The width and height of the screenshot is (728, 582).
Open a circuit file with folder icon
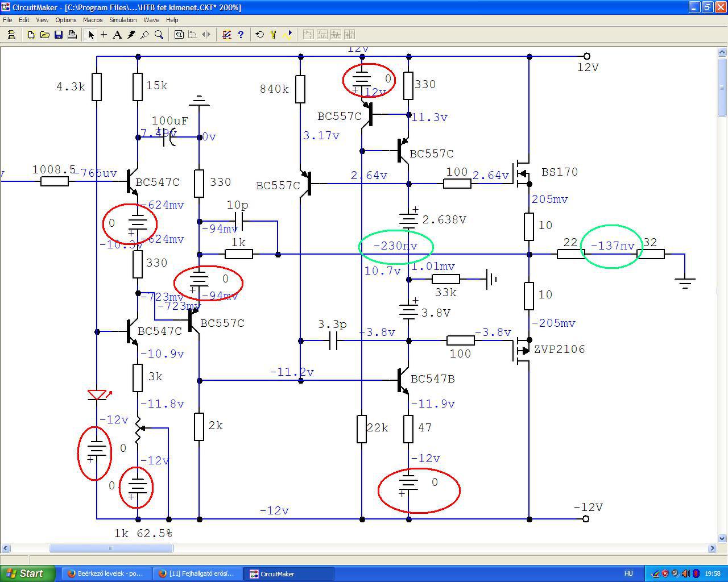tap(45, 35)
